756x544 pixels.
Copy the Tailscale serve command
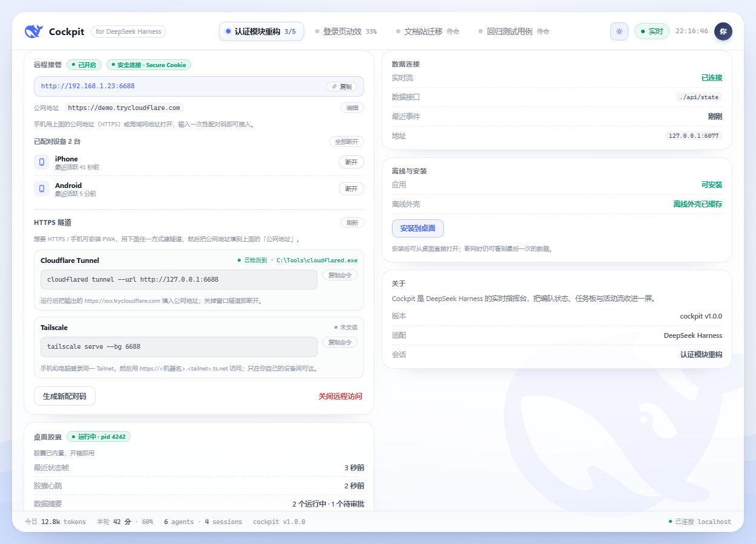click(339, 342)
